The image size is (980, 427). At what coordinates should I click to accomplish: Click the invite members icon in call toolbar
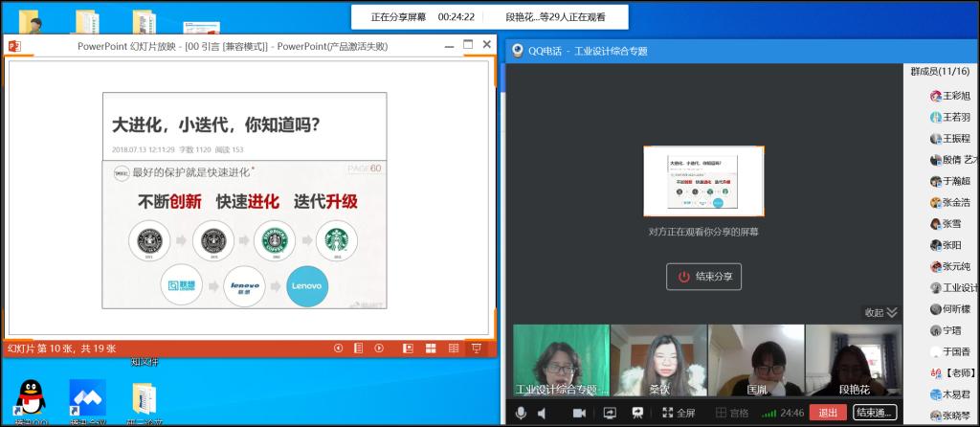[x=637, y=413]
